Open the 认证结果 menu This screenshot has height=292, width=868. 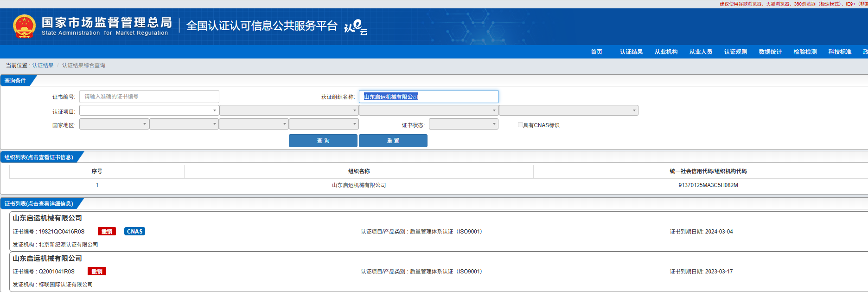pyautogui.click(x=631, y=52)
